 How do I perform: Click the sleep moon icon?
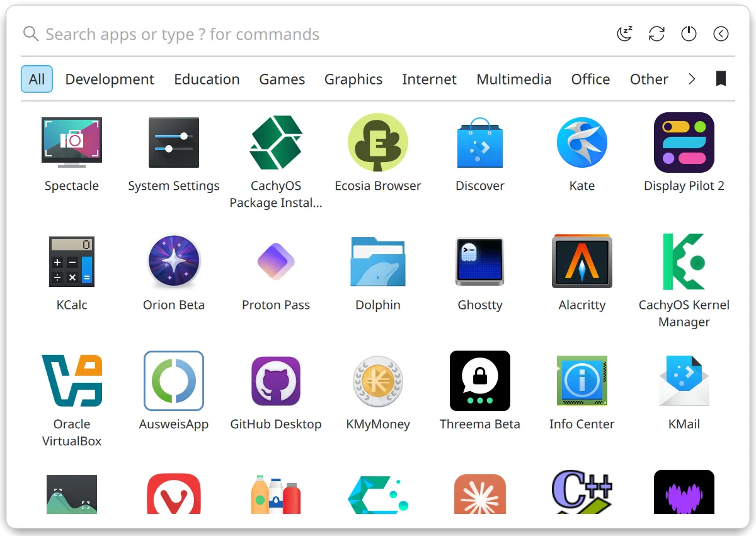624,34
